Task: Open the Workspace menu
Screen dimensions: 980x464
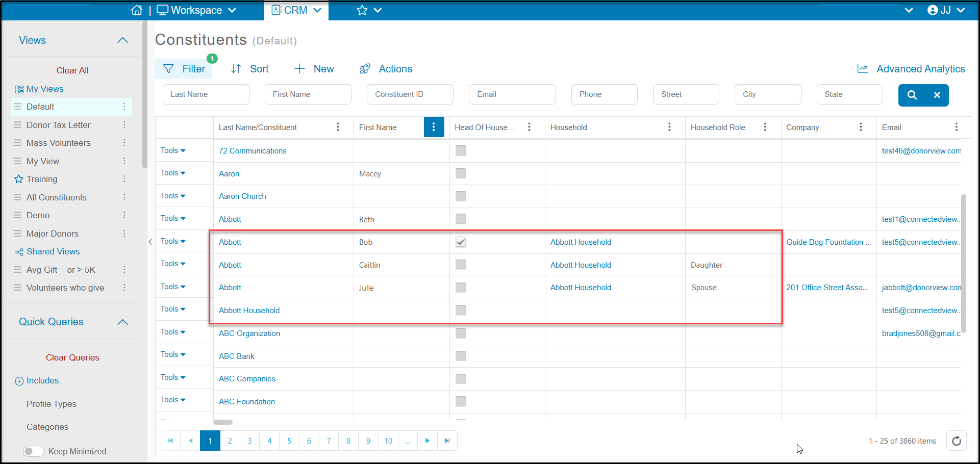Action: tap(196, 10)
